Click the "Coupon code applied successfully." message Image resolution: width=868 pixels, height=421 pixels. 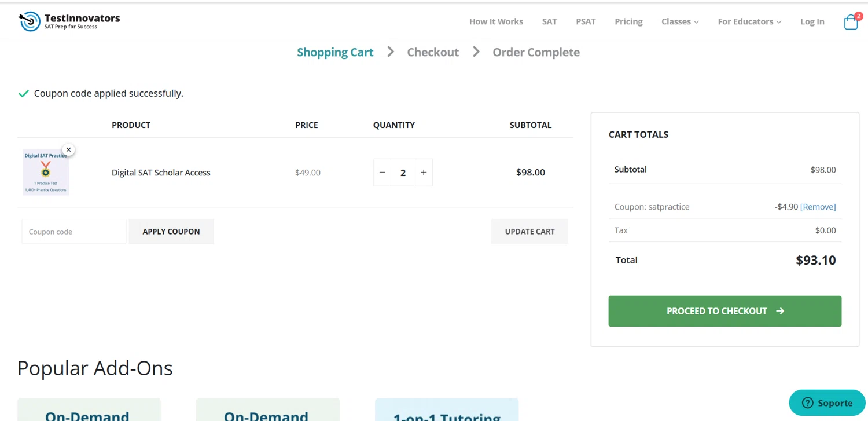tap(108, 93)
